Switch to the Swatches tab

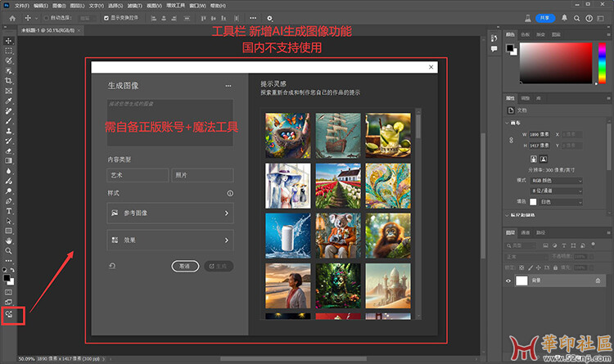pyautogui.click(x=525, y=34)
